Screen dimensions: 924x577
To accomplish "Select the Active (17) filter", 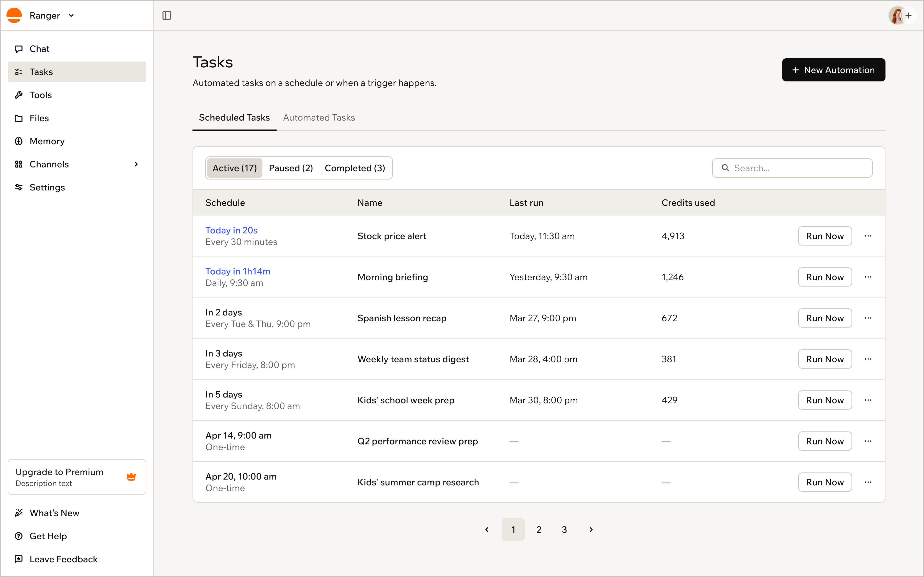I will (234, 168).
